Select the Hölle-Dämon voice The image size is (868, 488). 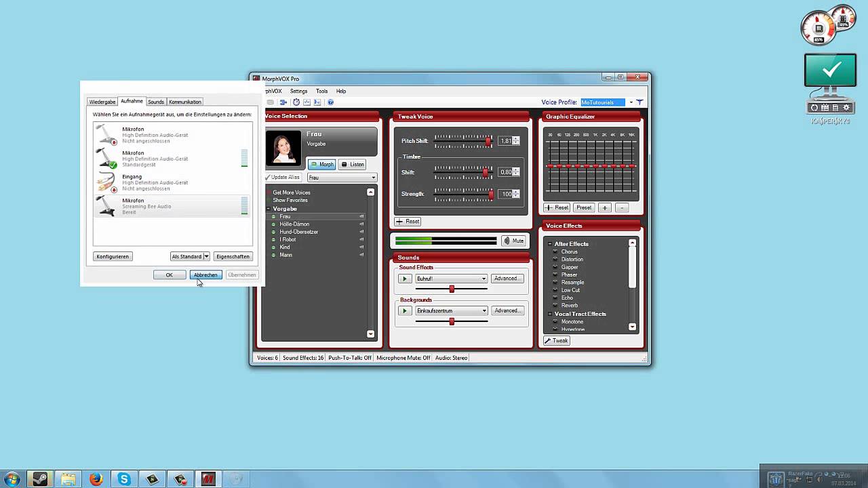click(x=294, y=224)
